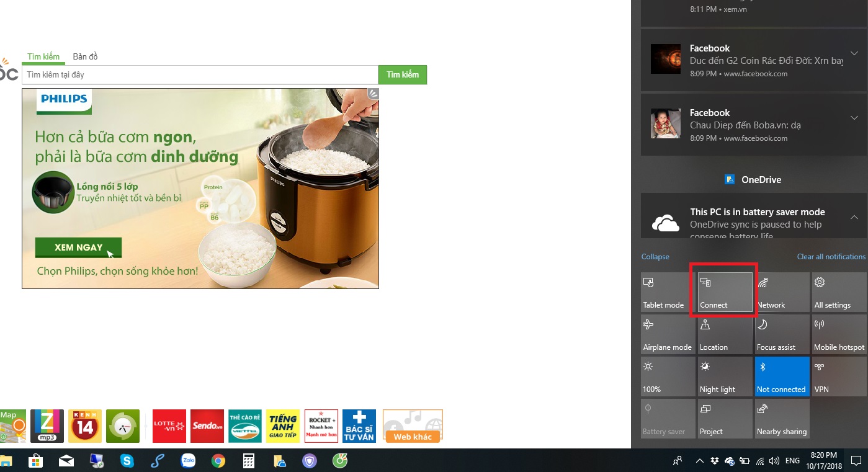Screen dimensions: 868x472
Task: Show hidden system tray icons
Action: [700, 461]
